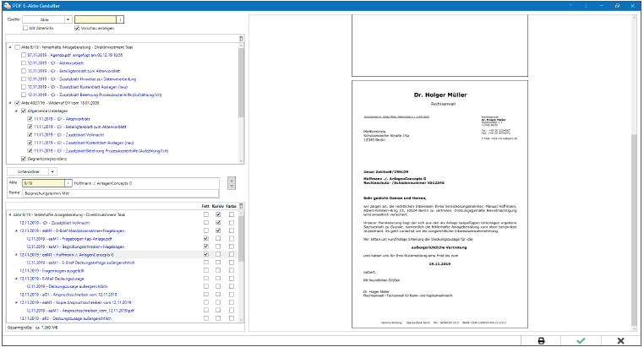Uncheck Kursiv for the Akte 9/19 root row
The image size is (644, 347).
point(218,214)
